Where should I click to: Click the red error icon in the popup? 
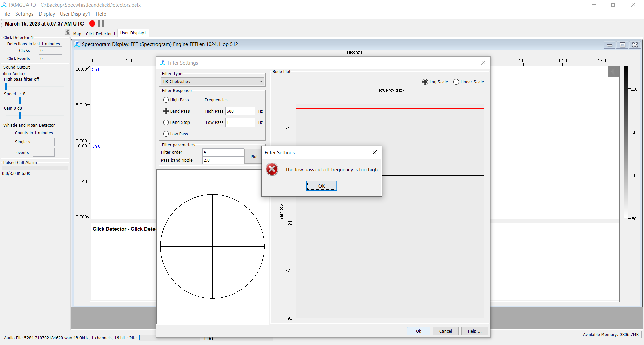click(x=272, y=169)
